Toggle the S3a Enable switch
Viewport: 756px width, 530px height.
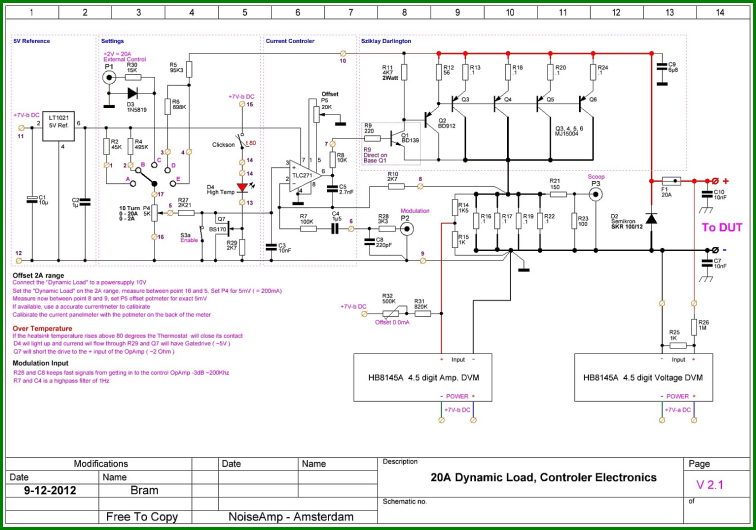coord(202,235)
